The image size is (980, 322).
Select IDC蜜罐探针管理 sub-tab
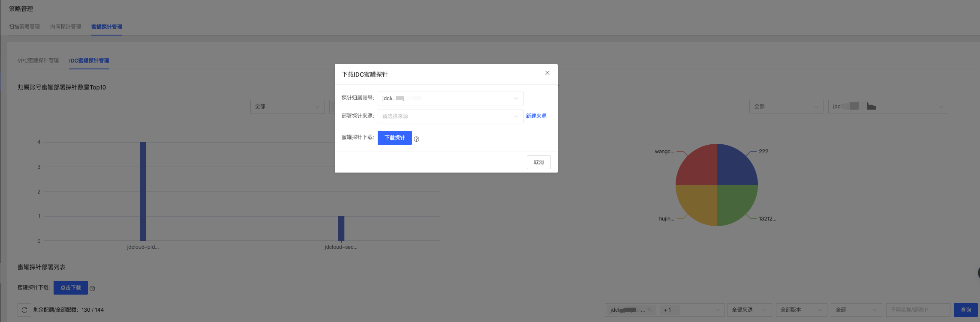[x=89, y=61]
